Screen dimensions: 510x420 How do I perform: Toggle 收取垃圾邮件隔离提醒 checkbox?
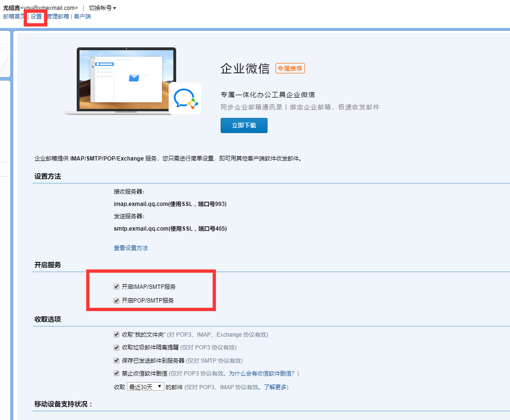[116, 348]
